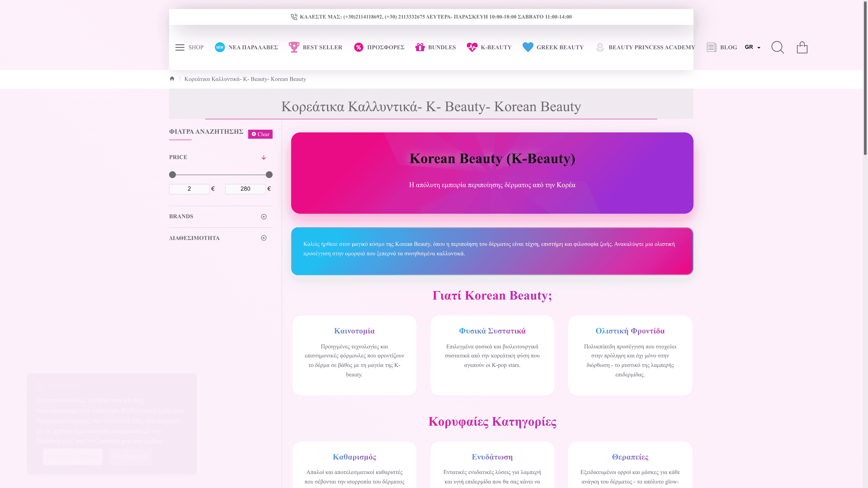Click the minimum price field showing 2

[x=189, y=189]
